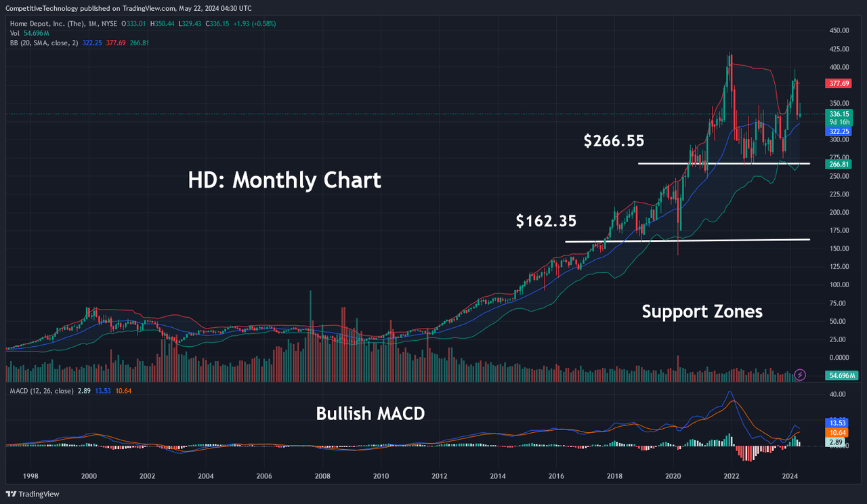Click the orange 10.64 MACD axis label
The image size is (867, 504).
(835, 432)
